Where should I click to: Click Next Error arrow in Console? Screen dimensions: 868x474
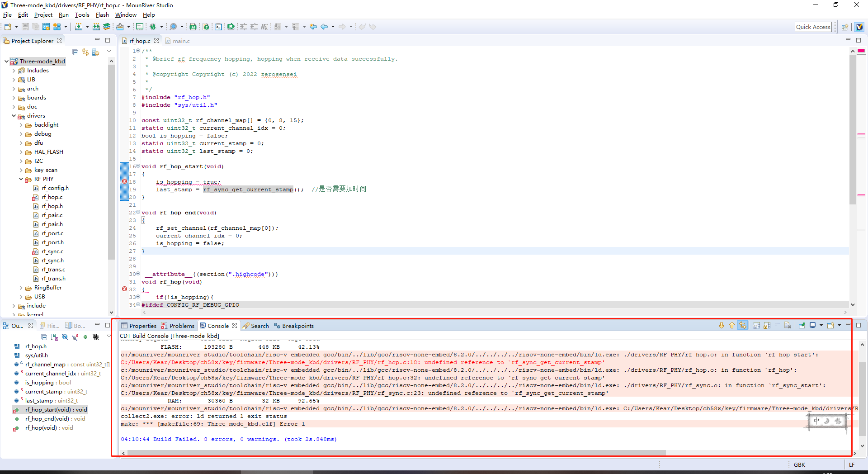pos(722,326)
